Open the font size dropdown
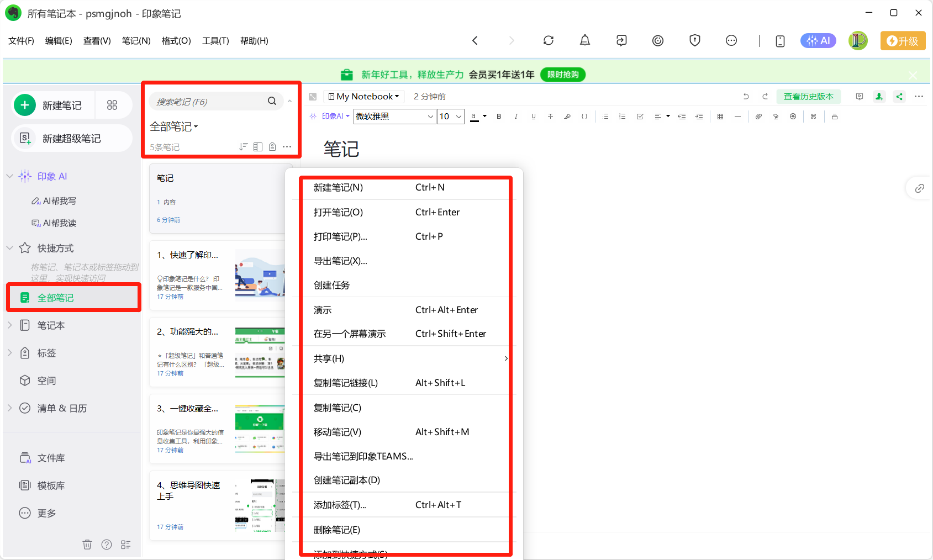The width and height of the screenshot is (933, 560). point(451,117)
